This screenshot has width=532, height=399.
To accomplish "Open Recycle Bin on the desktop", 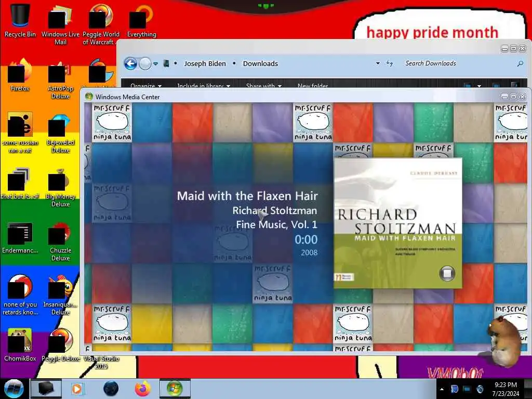I will pyautogui.click(x=20, y=20).
